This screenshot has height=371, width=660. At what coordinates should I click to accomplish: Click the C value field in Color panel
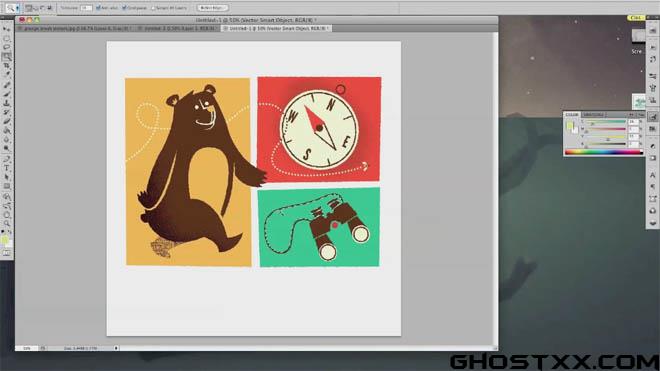[633, 122]
